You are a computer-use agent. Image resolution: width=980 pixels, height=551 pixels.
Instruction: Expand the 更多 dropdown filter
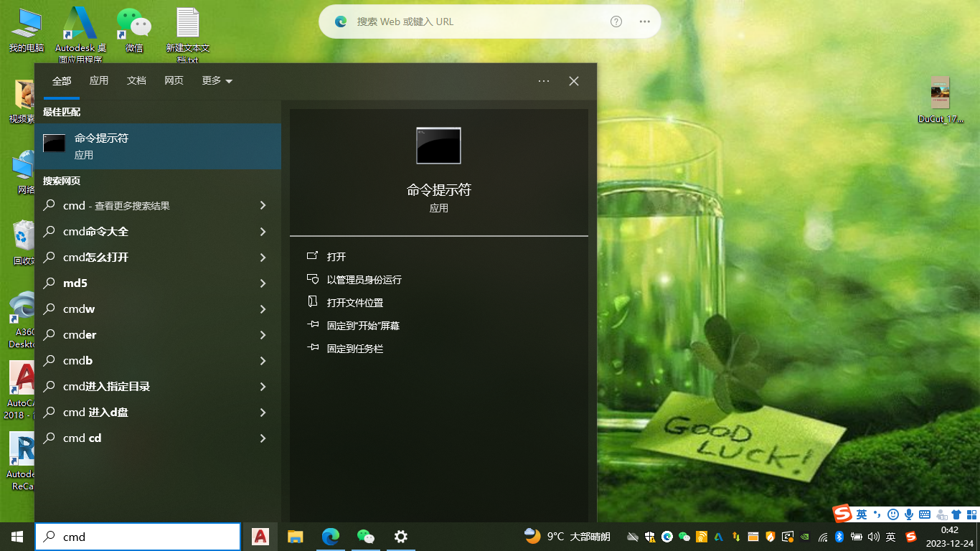tap(217, 81)
